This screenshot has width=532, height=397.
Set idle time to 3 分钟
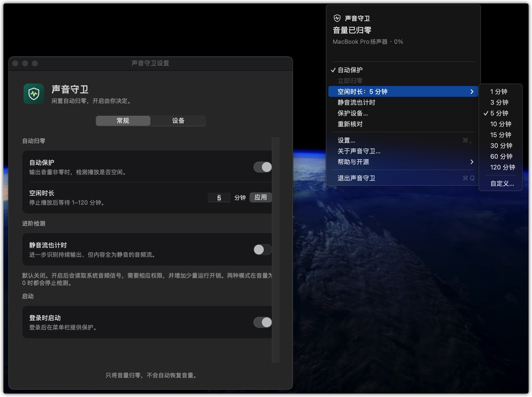click(500, 102)
